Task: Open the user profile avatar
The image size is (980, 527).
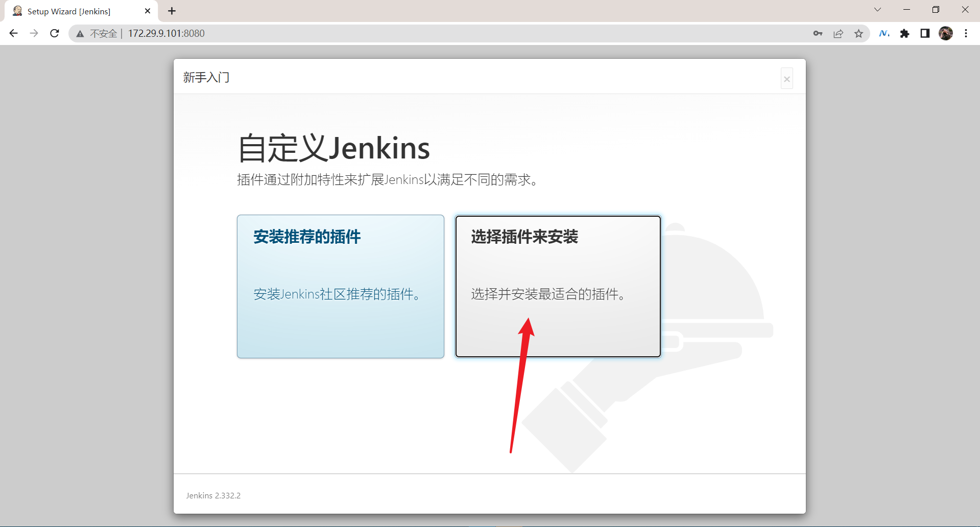Action: [946, 33]
